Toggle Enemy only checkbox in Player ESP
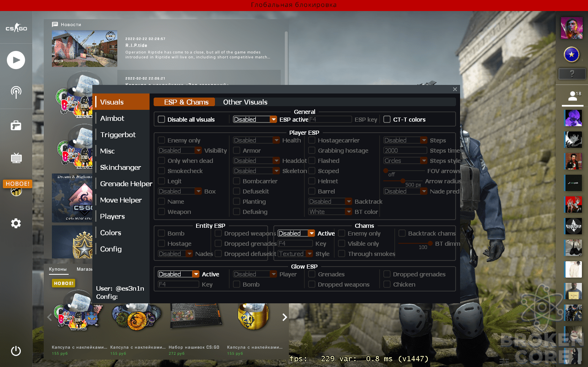 pos(161,140)
